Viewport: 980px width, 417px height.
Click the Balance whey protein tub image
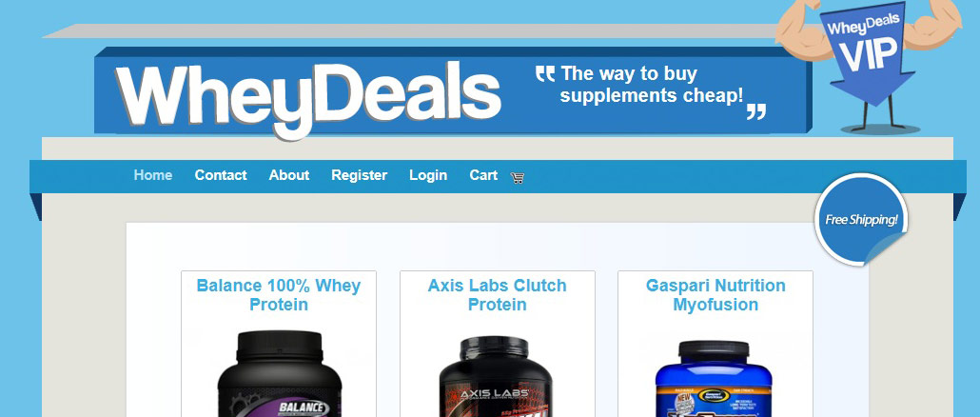pos(280,373)
